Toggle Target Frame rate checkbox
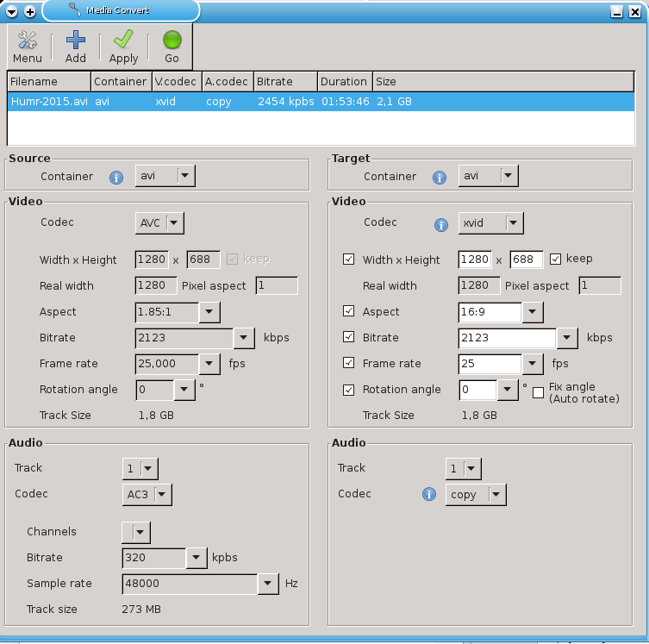This screenshot has height=644, width=649. point(348,363)
